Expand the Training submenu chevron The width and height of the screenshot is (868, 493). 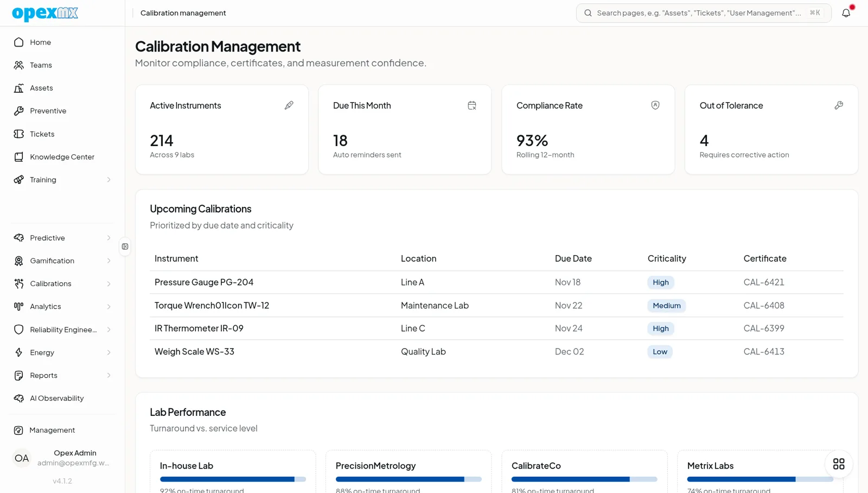(108, 180)
